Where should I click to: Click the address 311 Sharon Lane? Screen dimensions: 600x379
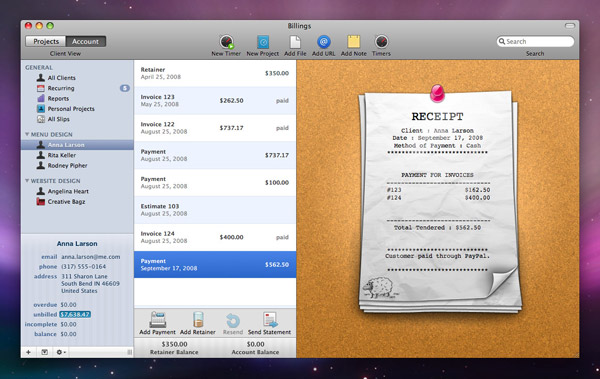click(x=84, y=276)
